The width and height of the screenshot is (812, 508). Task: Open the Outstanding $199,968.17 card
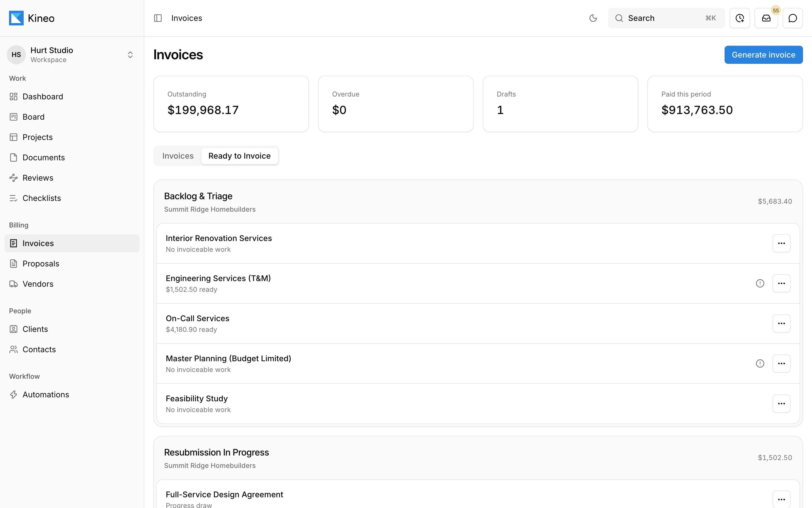click(231, 104)
